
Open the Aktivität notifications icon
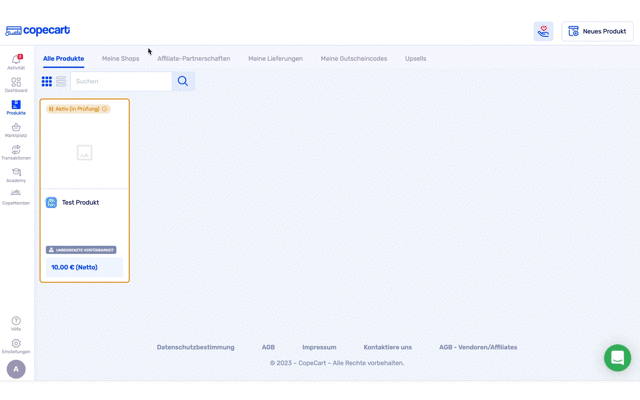pyautogui.click(x=16, y=61)
